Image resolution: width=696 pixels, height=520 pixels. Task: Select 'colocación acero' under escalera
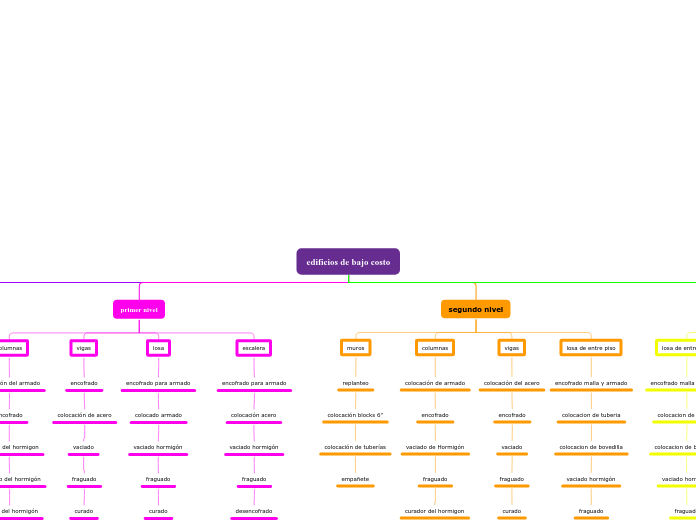253,415
